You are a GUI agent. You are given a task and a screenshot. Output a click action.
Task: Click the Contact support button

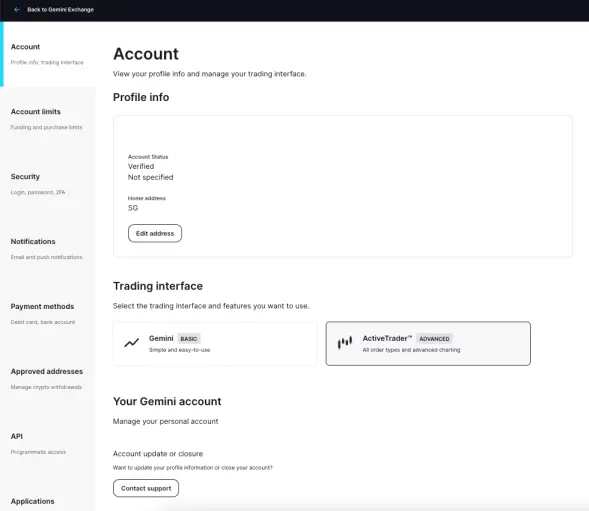point(146,488)
